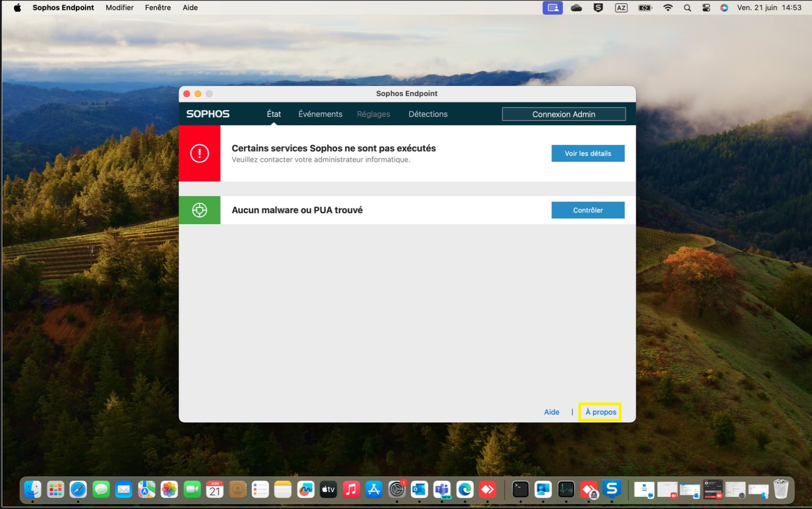The height and width of the screenshot is (509, 812).
Task: Select the Réglages tab
Action: (373, 114)
